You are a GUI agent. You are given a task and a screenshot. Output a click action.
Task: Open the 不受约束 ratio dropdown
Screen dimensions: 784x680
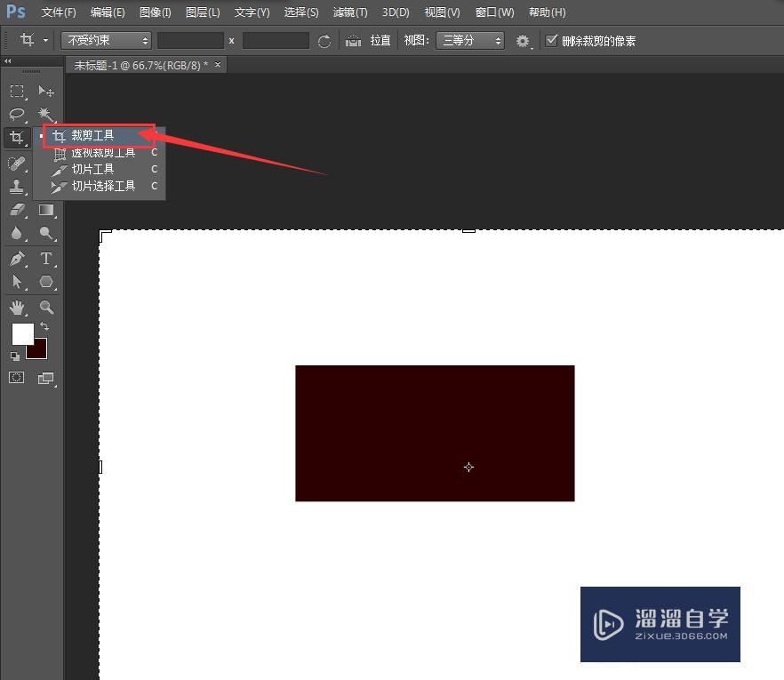(106, 41)
